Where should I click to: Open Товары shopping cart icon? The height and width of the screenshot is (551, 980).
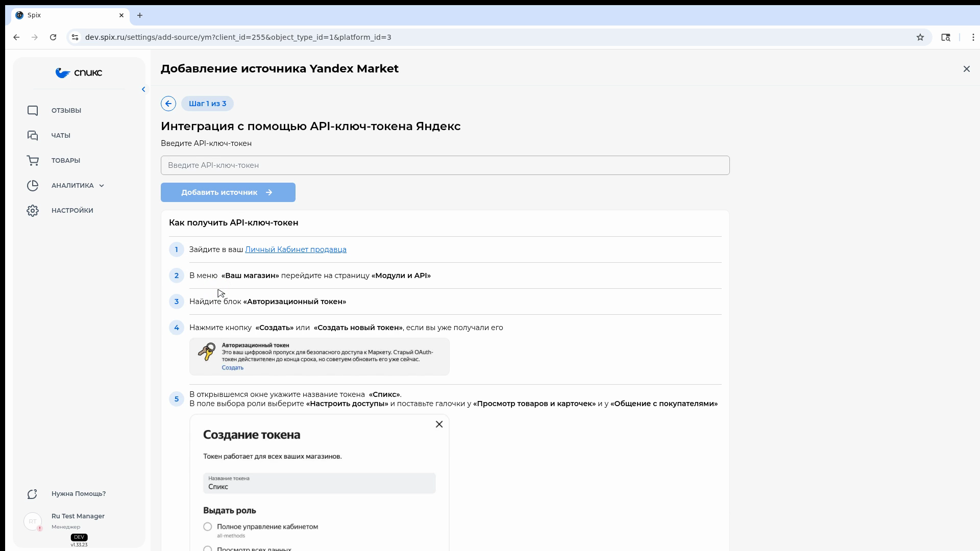click(x=33, y=161)
